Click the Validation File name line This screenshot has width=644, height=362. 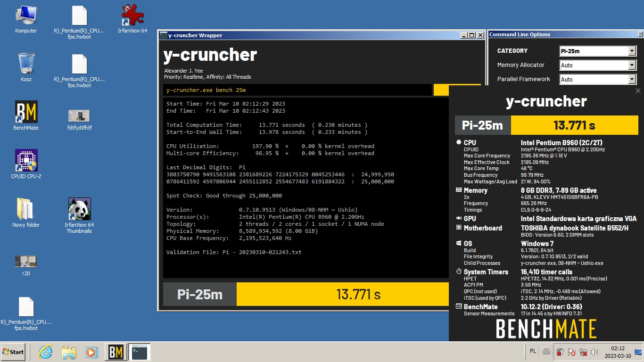pyautogui.click(x=234, y=252)
